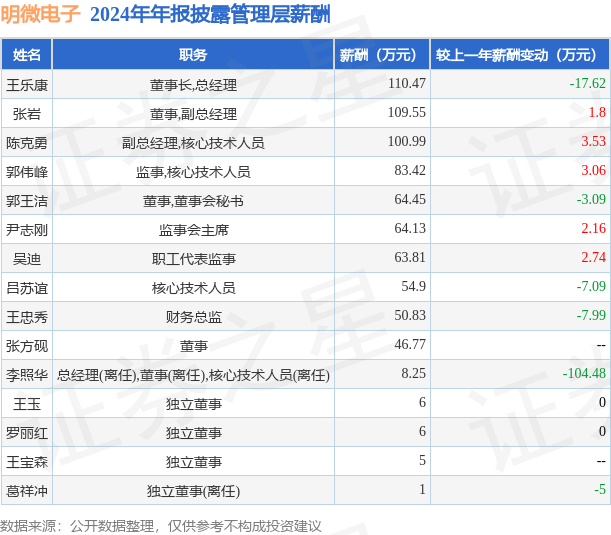Viewport: 611px width, 535px height.
Task: Click change value -7.99
Action: [x=591, y=315]
